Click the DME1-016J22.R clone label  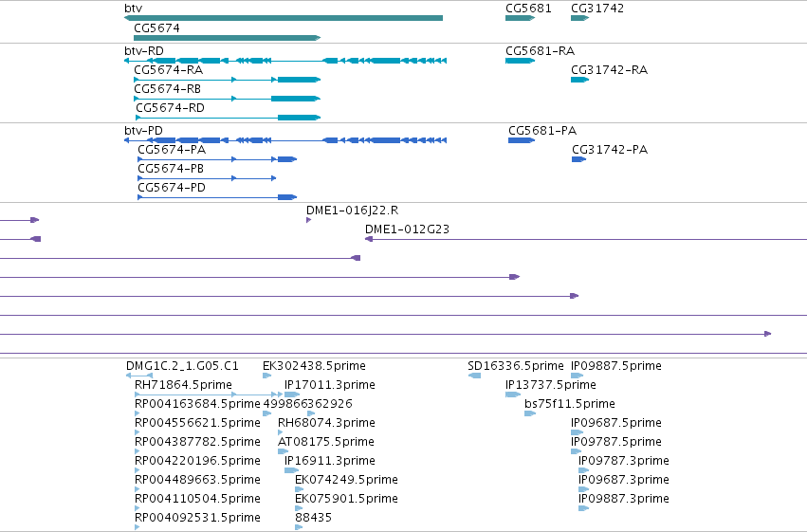click(x=353, y=211)
